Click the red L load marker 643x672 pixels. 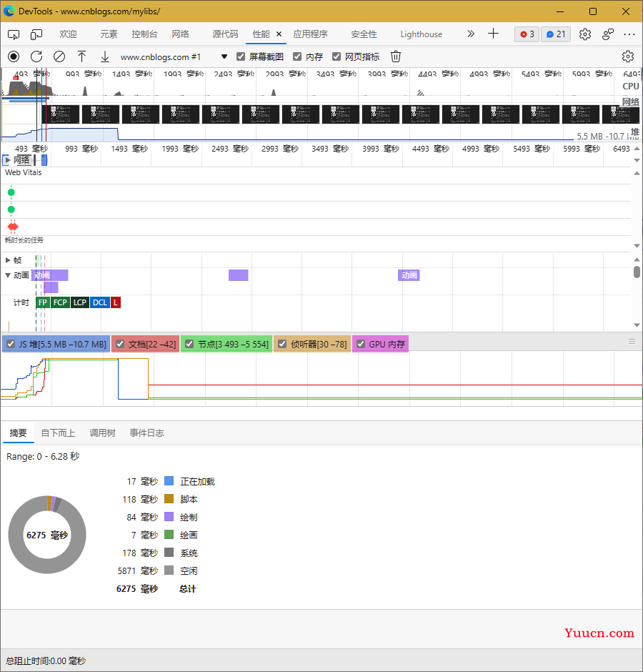coord(116,302)
